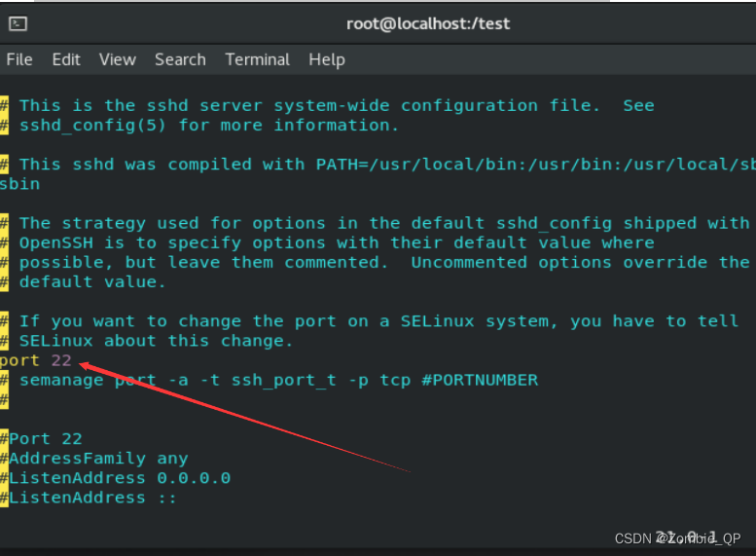The width and height of the screenshot is (756, 556).
Task: Open the View menu
Action: click(118, 59)
